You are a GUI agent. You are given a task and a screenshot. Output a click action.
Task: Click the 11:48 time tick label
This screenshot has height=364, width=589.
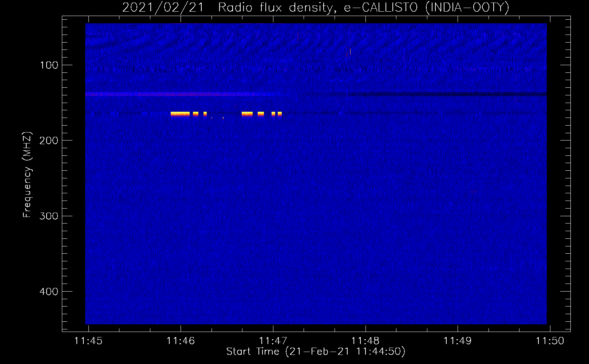365,341
